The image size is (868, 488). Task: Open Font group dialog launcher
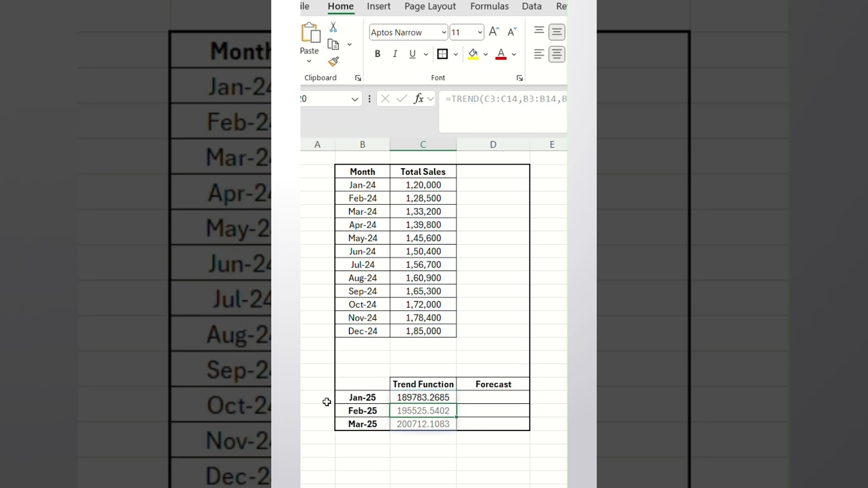pos(519,78)
